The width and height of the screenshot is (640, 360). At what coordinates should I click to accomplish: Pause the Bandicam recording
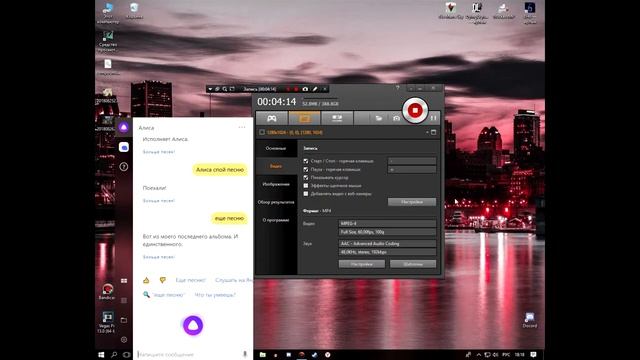[x=433, y=118]
